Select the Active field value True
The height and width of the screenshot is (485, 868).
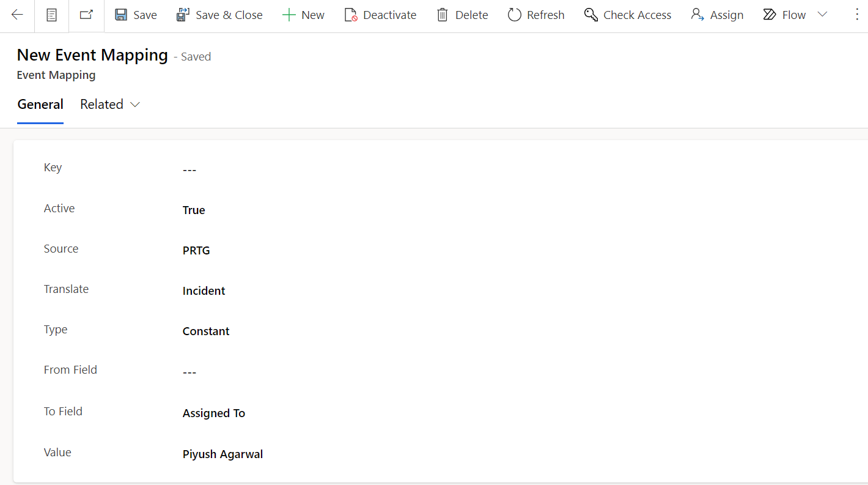click(194, 210)
